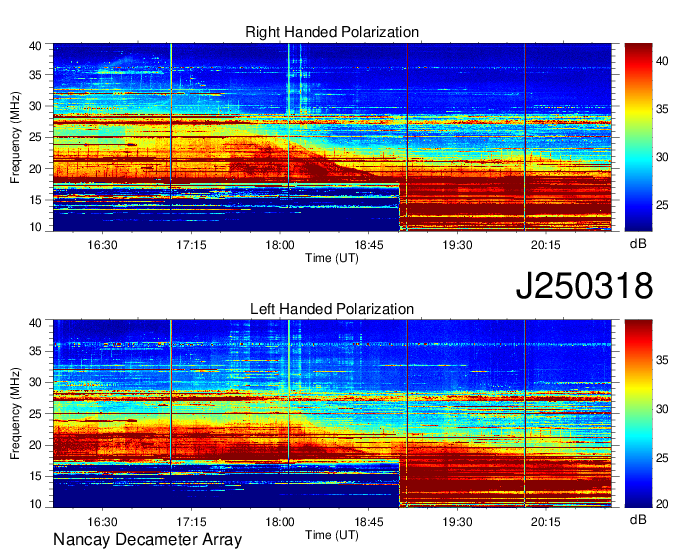Click the 40 MHz tick label on top plot
Viewport: 680px width, 552px height.
(x=35, y=46)
